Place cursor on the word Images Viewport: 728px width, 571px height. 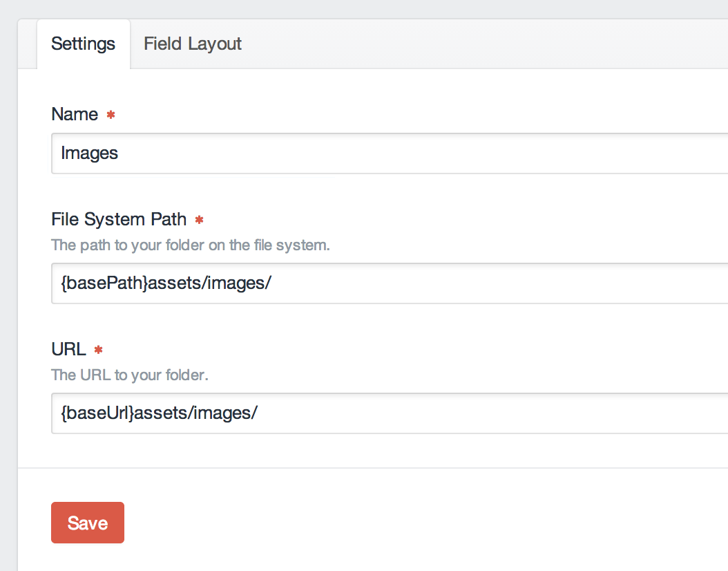tap(90, 153)
